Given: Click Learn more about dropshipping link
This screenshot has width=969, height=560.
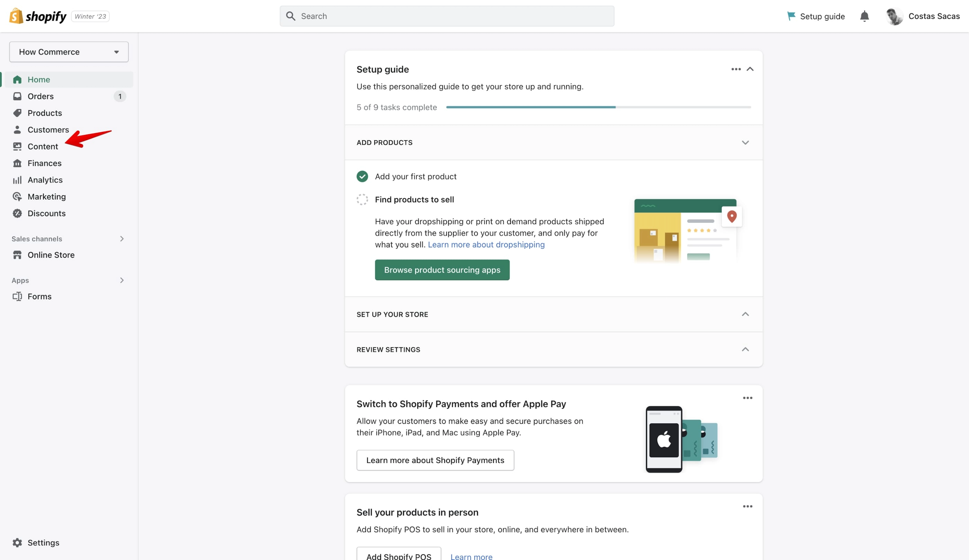Looking at the screenshot, I should coord(486,244).
